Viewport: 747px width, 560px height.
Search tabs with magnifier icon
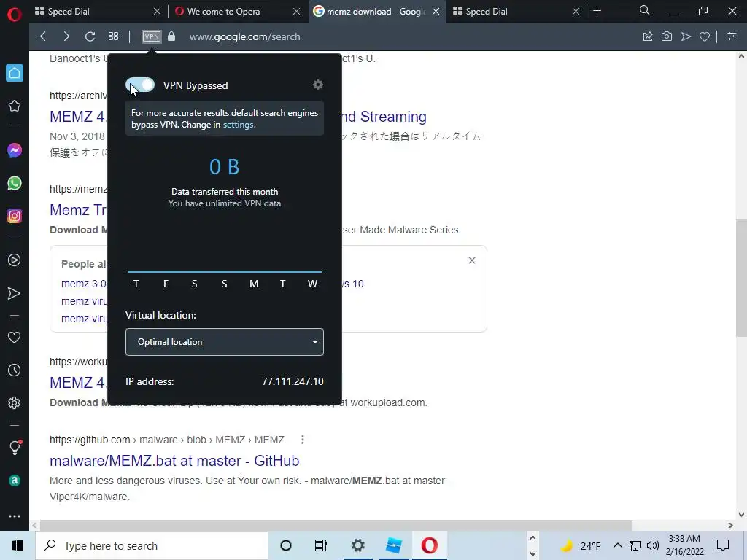pyautogui.click(x=645, y=10)
